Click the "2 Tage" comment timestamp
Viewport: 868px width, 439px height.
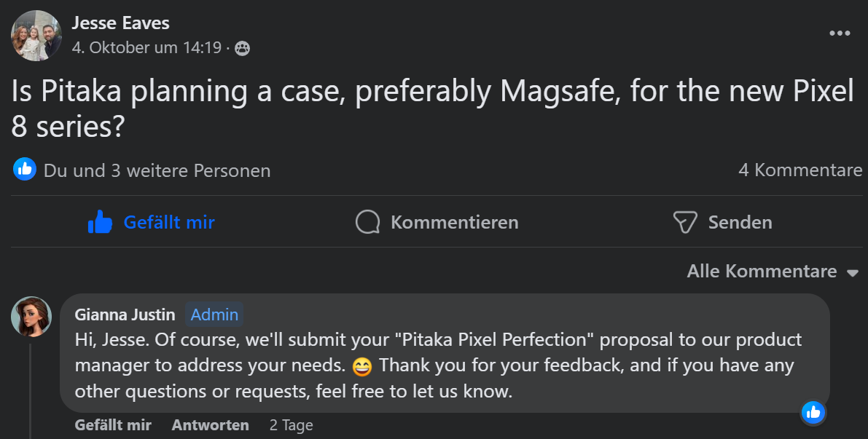click(291, 425)
